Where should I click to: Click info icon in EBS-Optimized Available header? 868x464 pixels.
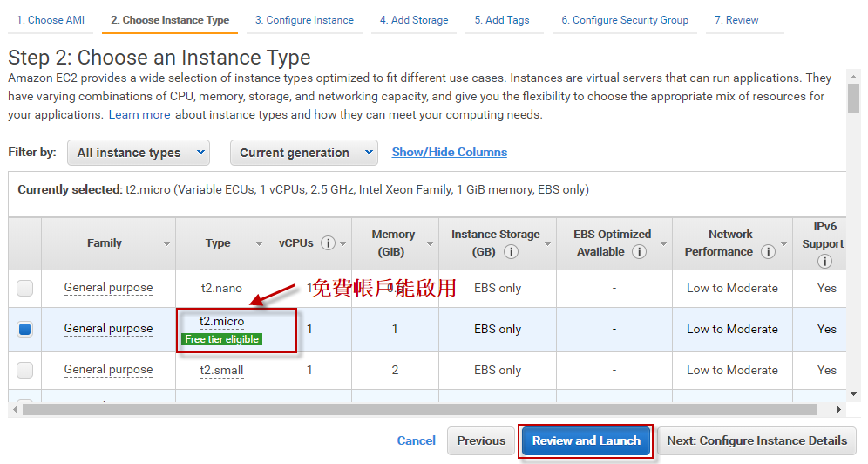click(639, 252)
